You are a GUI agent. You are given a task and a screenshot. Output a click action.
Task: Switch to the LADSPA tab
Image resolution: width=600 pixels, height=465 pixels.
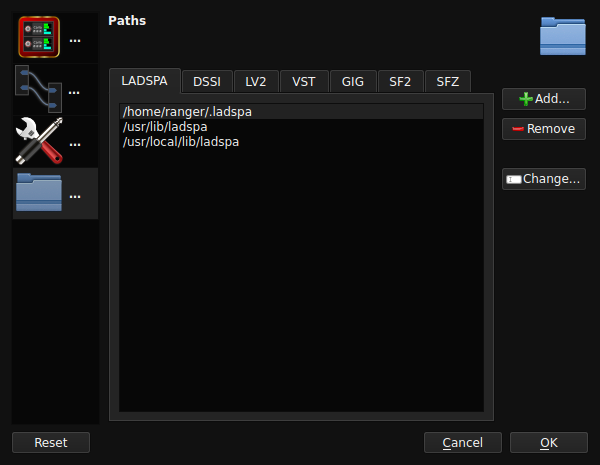145,81
